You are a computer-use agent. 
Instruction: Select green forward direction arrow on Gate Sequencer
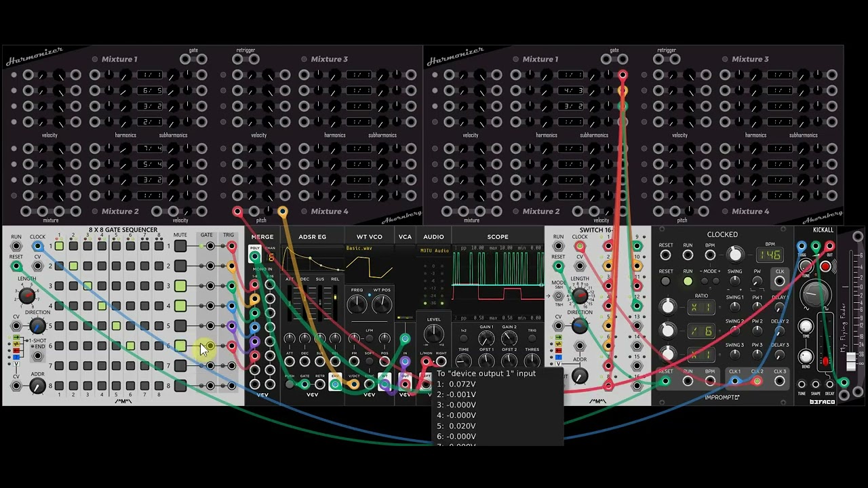18,338
